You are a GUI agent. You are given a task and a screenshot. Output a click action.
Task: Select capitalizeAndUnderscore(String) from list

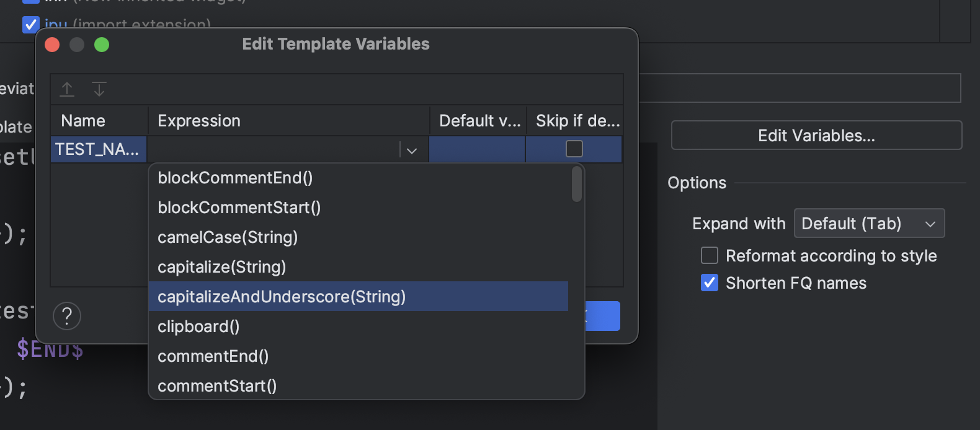[282, 297]
